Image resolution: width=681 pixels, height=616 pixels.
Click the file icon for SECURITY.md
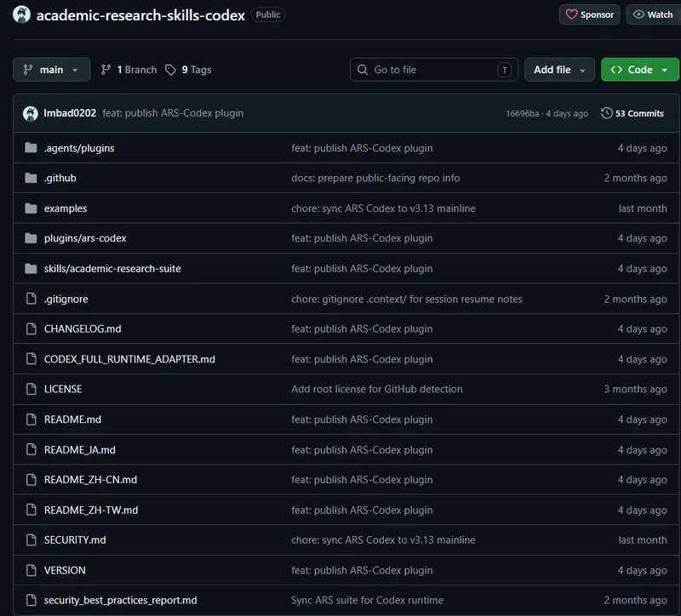point(31,539)
